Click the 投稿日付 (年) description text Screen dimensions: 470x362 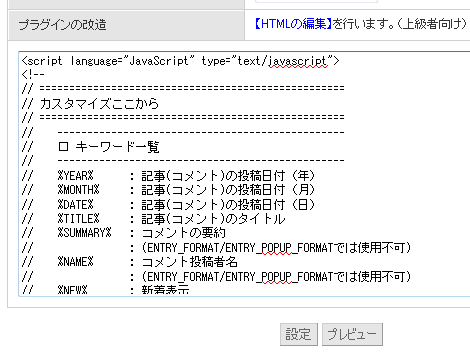276,176
